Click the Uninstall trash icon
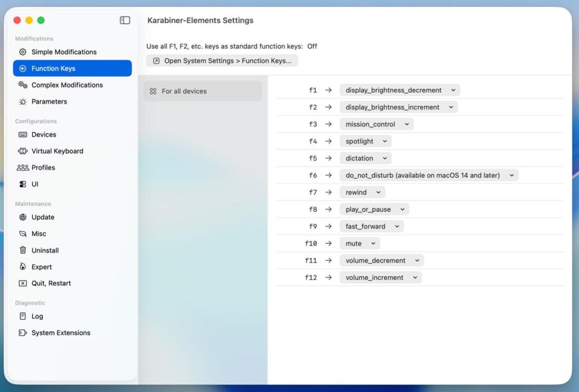 [x=23, y=250]
